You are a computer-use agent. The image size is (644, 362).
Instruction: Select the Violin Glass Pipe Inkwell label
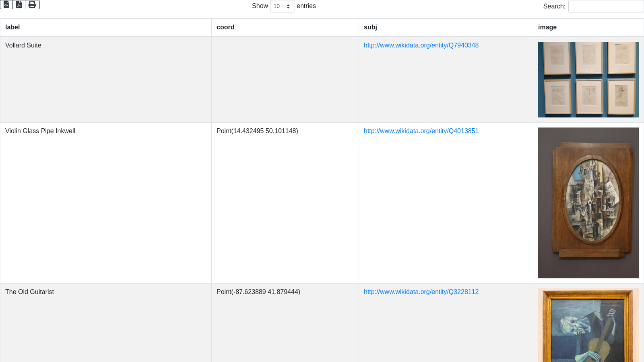[x=40, y=131]
